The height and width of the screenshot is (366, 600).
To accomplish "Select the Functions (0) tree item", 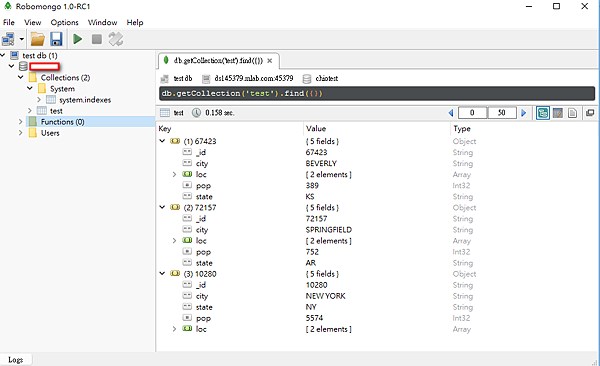I will click(62, 122).
